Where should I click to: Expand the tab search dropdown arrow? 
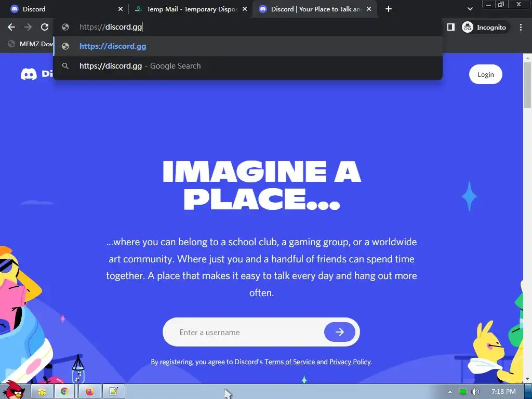coord(470,9)
